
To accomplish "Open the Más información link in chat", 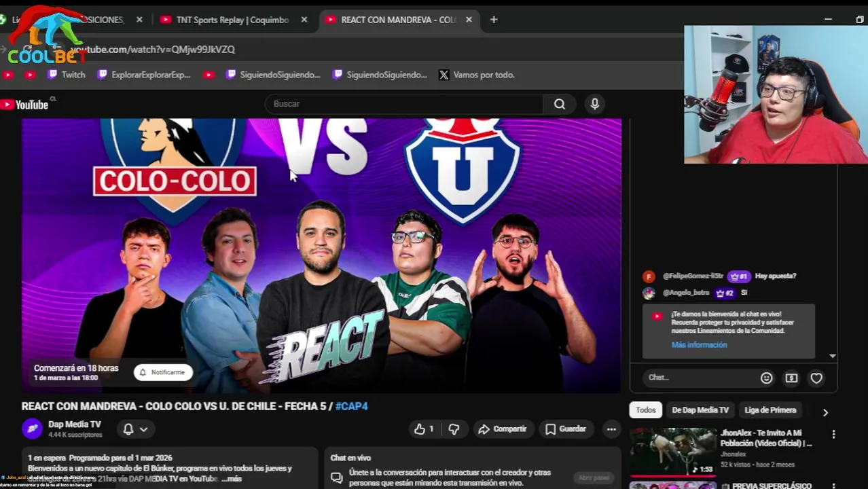I will click(x=699, y=345).
